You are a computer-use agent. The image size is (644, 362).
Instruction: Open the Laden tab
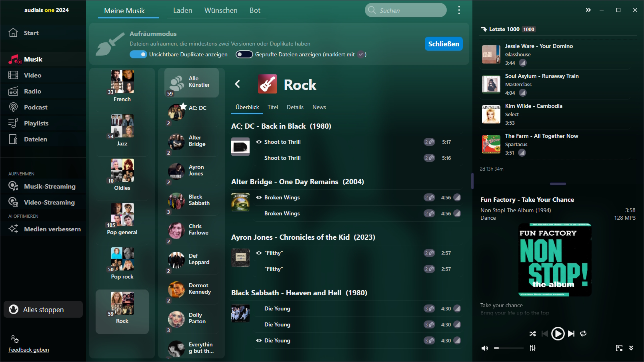183,10
